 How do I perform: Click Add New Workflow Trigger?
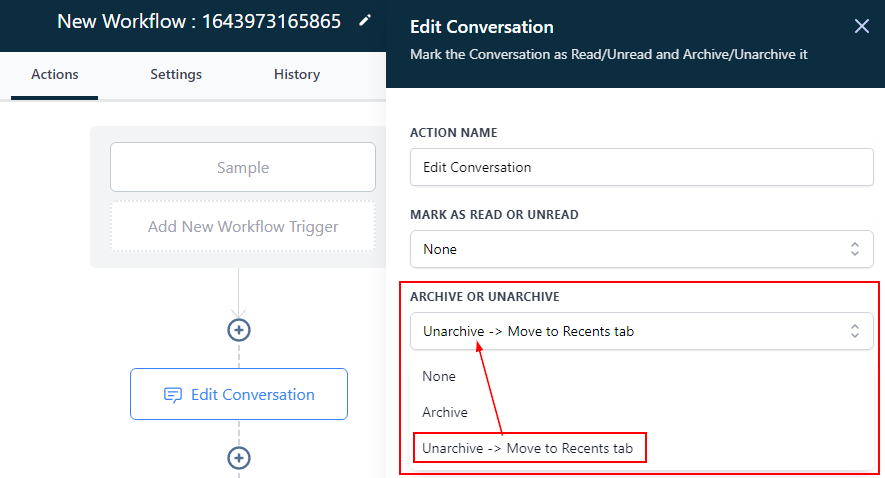pyautogui.click(x=243, y=227)
